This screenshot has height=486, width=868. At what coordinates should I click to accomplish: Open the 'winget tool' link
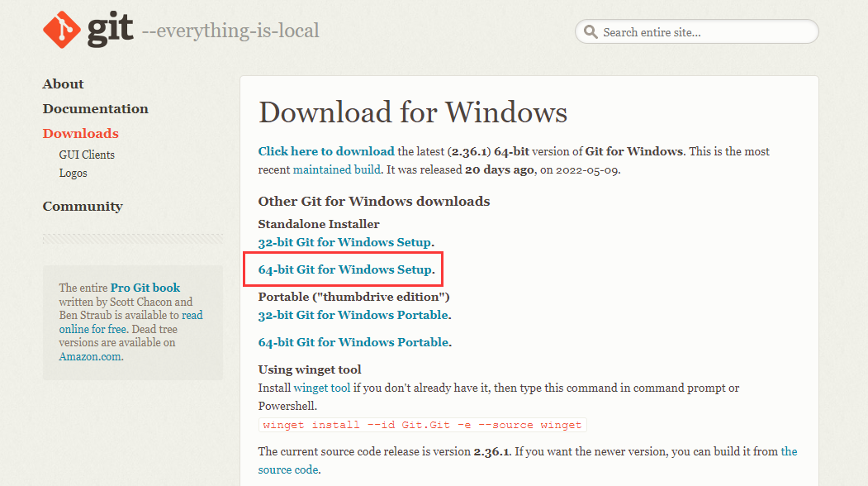322,388
